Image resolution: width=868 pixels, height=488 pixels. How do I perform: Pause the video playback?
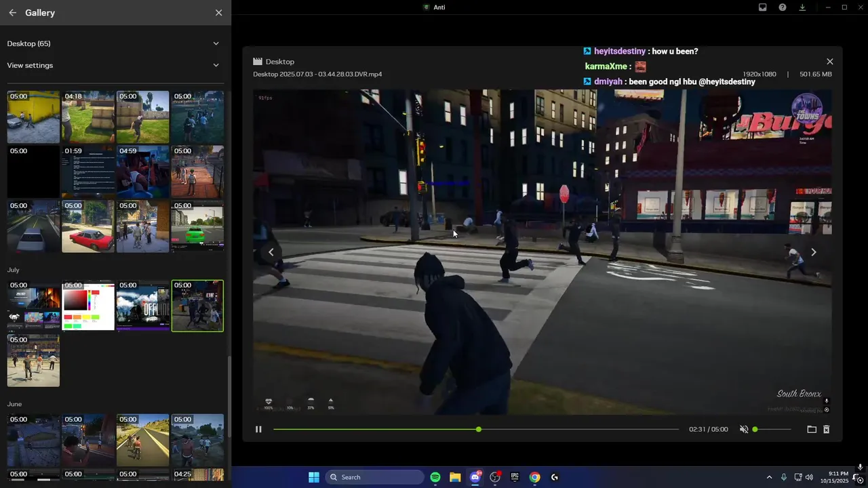(x=258, y=429)
